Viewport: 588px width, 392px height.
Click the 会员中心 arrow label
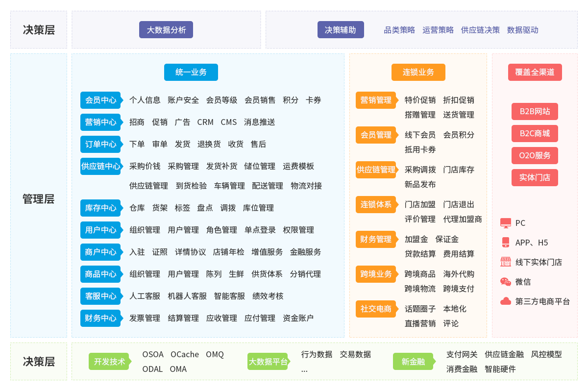(x=101, y=100)
